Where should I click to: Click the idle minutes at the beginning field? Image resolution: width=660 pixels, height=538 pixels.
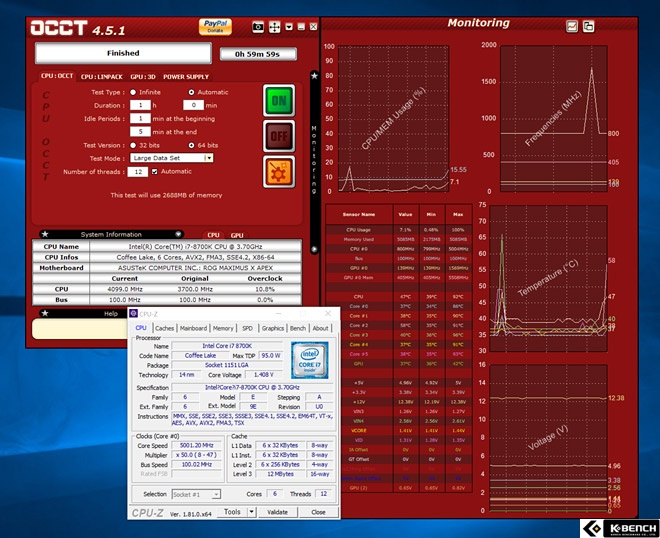pyautogui.click(x=140, y=118)
